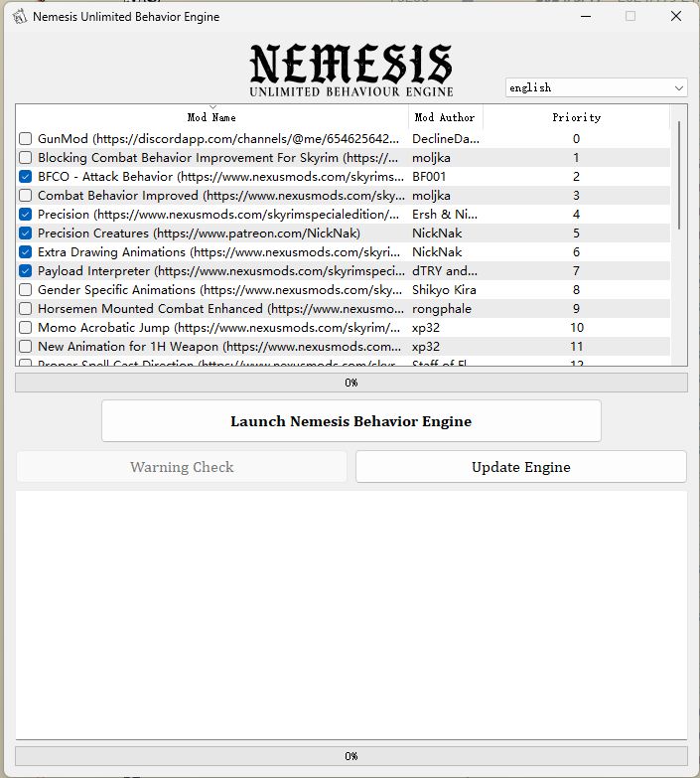The width and height of the screenshot is (700, 778).
Task: Launch Nemesis Behavior Engine
Action: (350, 420)
